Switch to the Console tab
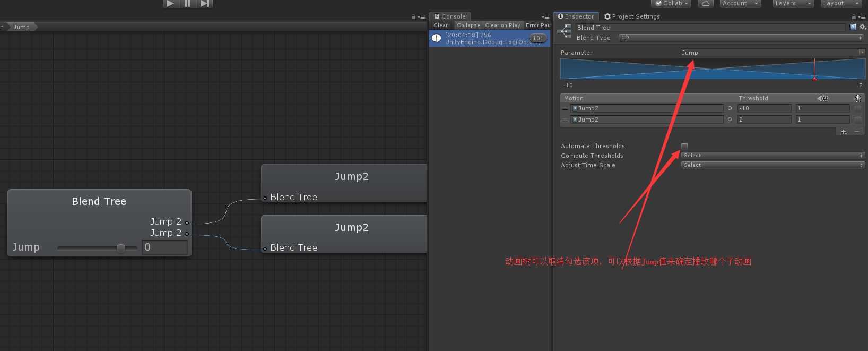The image size is (868, 351). tap(450, 16)
